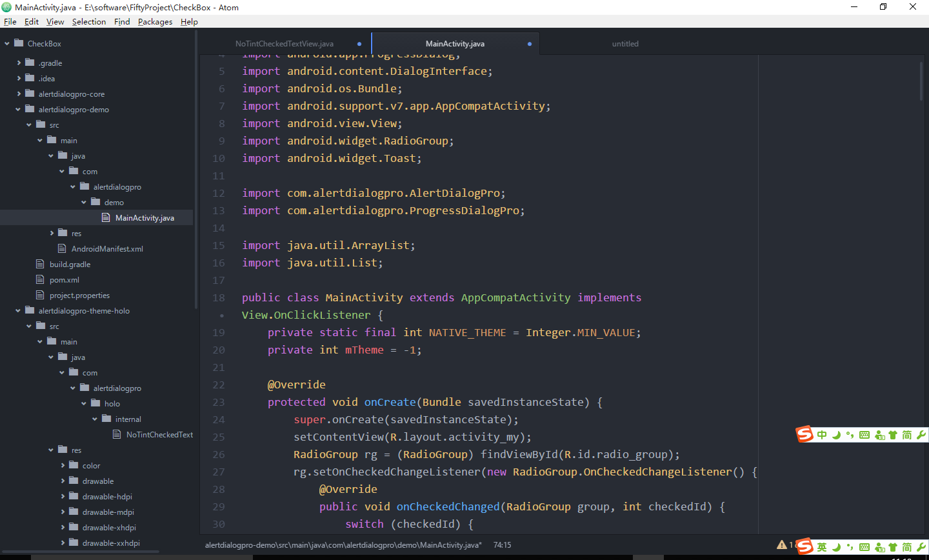Click 'NATIVE_THEME' constant on line 19

click(x=468, y=332)
